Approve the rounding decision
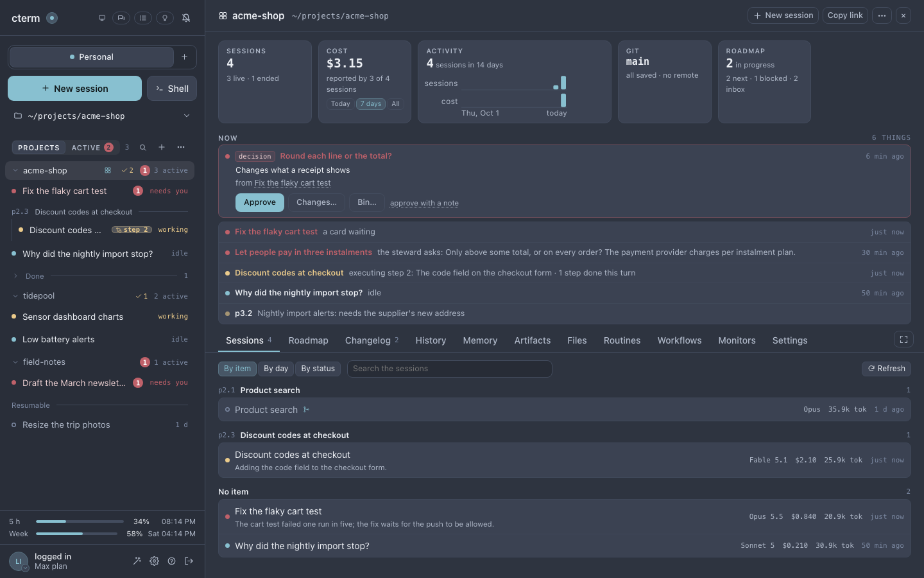924x578 pixels. point(260,202)
